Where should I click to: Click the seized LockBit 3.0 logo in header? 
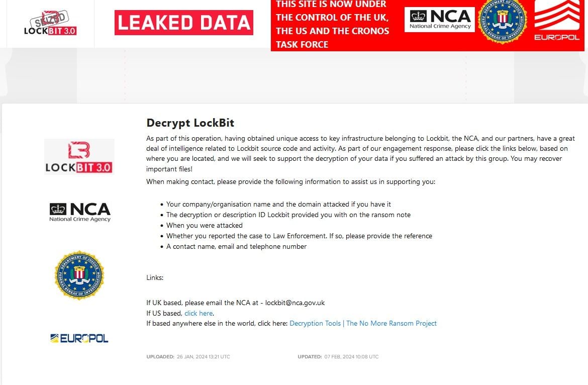coord(50,24)
